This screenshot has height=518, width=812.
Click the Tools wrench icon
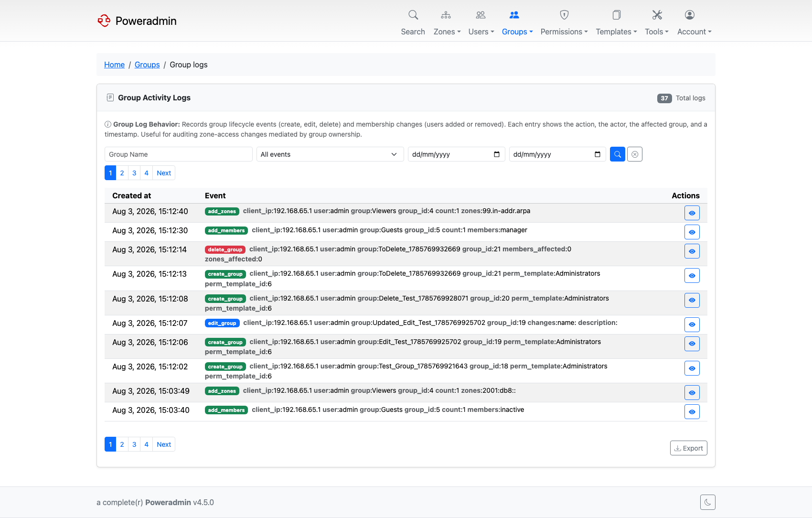tap(657, 15)
